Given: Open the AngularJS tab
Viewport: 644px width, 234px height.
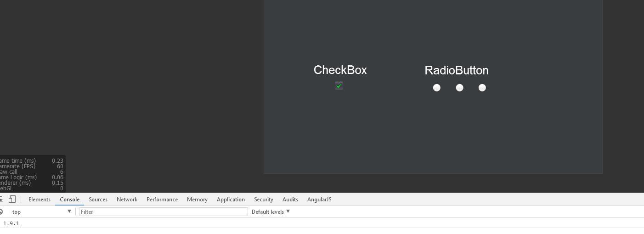Looking at the screenshot, I should pyautogui.click(x=319, y=200).
